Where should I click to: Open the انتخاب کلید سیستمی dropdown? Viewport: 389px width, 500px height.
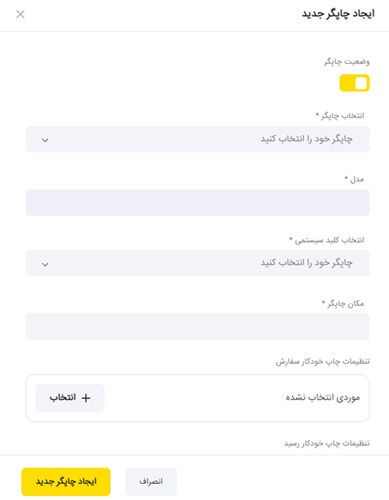tap(197, 263)
